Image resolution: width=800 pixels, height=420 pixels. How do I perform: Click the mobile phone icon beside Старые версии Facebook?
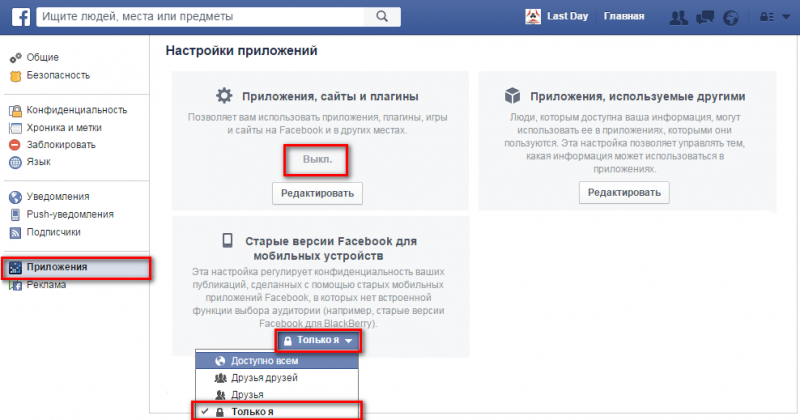pos(228,240)
